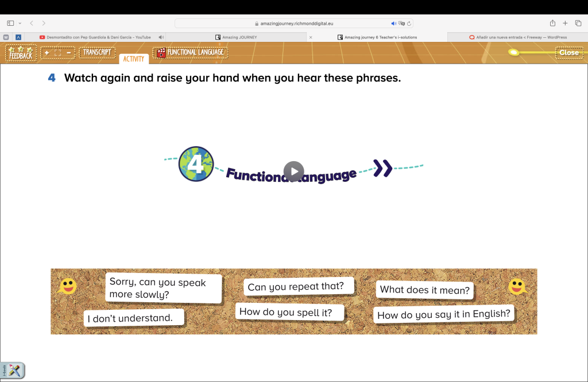Viewport: 588px width, 382px height.
Task: Open the Feedback stars button
Action: (x=21, y=53)
